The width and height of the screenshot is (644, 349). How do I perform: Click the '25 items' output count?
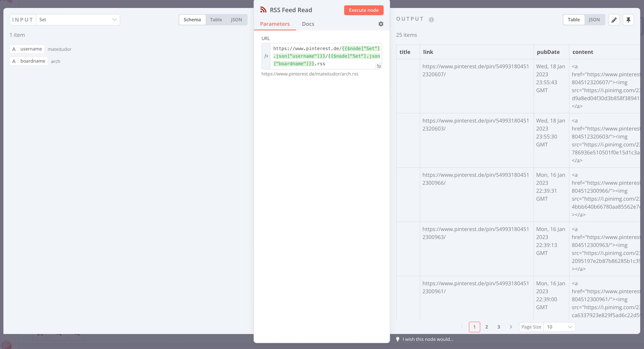click(x=406, y=35)
